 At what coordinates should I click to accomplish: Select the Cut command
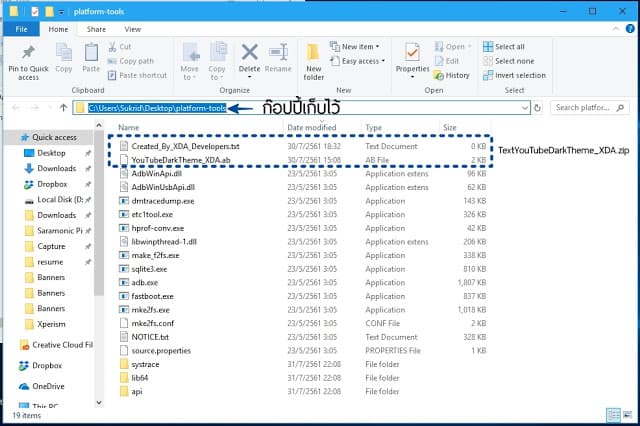coord(120,47)
